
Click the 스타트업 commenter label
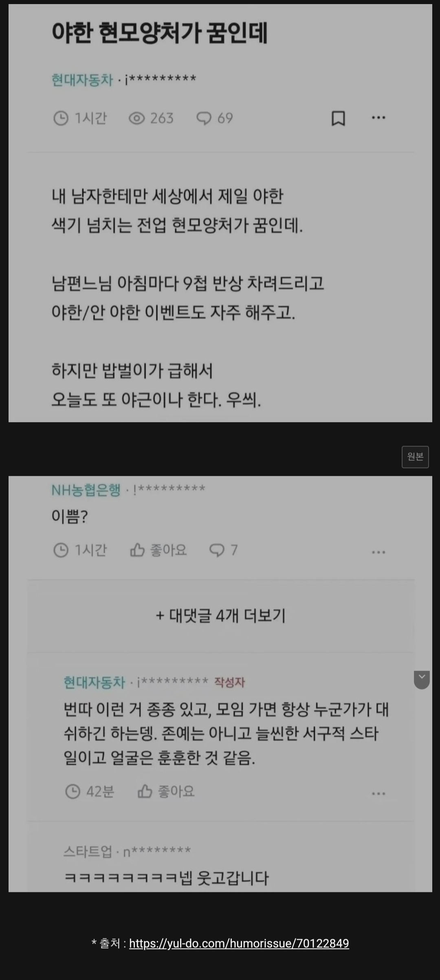[88, 851]
